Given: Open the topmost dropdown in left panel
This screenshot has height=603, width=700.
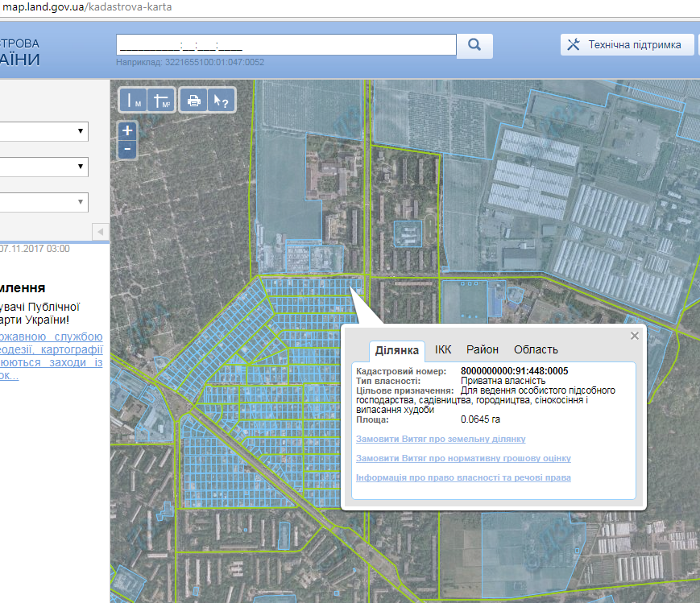Looking at the screenshot, I should [43, 130].
